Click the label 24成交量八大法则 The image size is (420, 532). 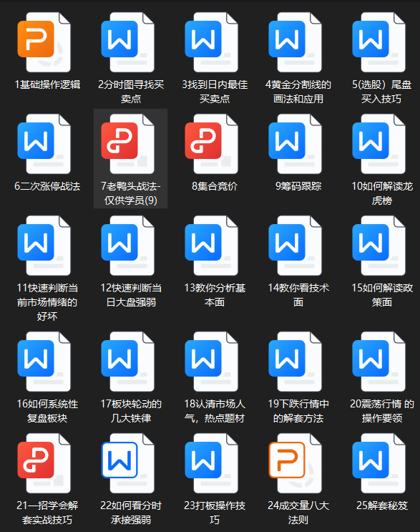click(298, 513)
